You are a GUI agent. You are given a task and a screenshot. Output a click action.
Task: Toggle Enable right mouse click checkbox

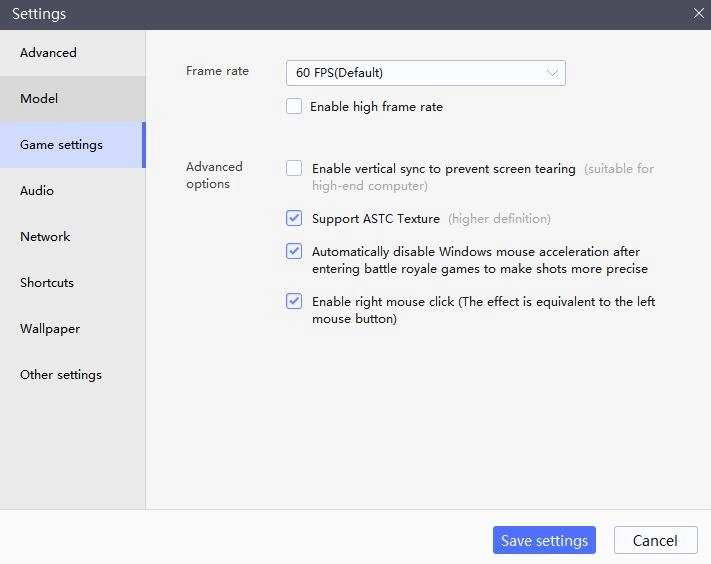pos(294,301)
